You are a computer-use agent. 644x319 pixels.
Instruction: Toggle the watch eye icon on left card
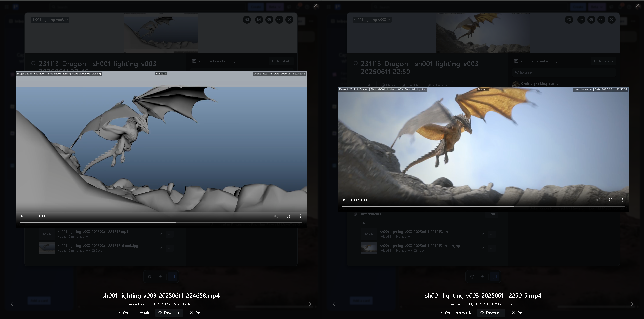269,20
